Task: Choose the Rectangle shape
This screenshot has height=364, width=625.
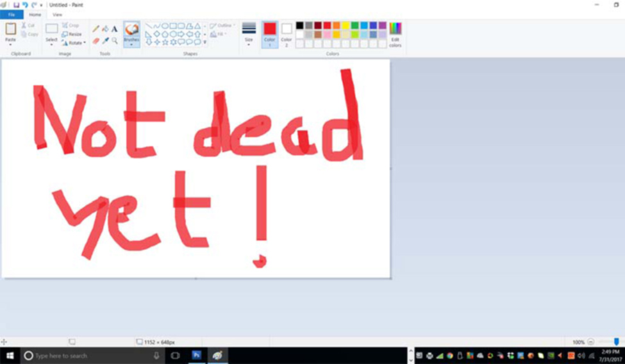Action: pyautogui.click(x=173, y=26)
